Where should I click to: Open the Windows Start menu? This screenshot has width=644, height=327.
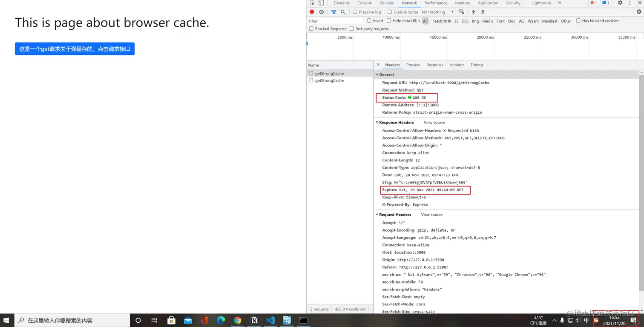coord(7,320)
